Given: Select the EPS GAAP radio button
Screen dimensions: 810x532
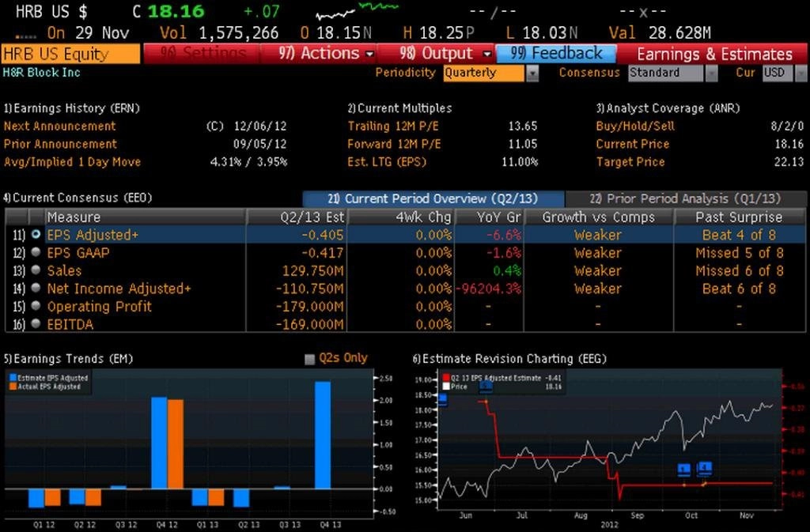Looking at the screenshot, I should 36,252.
